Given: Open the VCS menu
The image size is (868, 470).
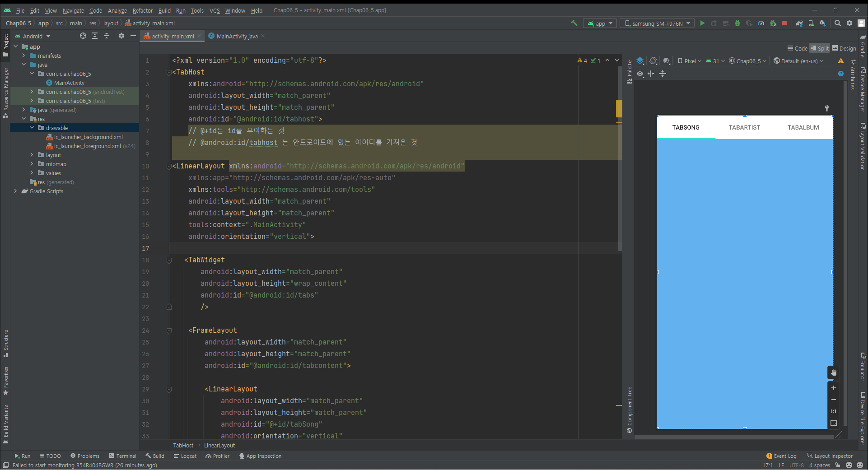Looking at the screenshot, I should coord(215,10).
